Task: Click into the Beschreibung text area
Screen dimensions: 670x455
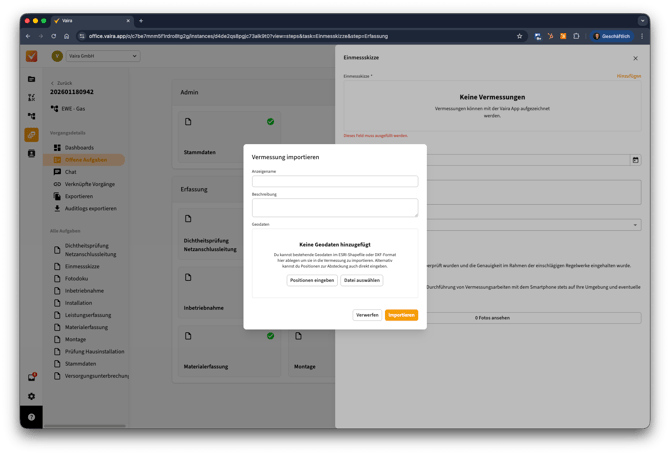Action: click(x=335, y=207)
